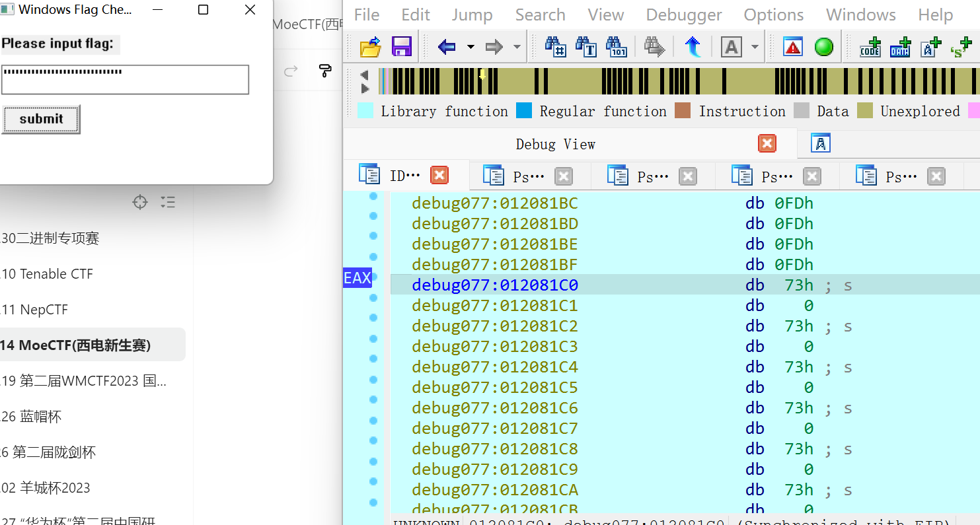Click the blue Jump back arrow
The height and width of the screenshot is (525, 980).
(x=447, y=47)
